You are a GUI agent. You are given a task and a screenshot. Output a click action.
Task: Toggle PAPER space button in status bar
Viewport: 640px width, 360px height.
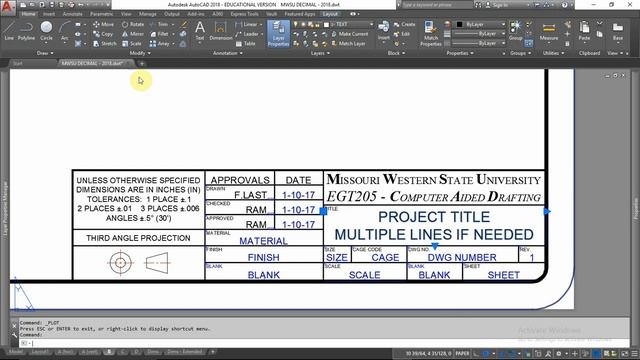(462, 353)
